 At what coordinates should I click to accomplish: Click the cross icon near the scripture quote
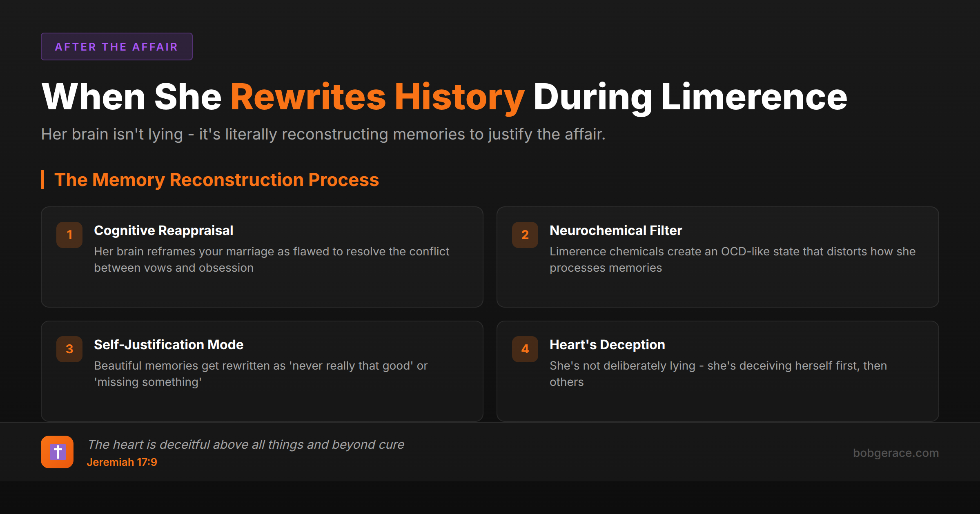[x=57, y=452]
